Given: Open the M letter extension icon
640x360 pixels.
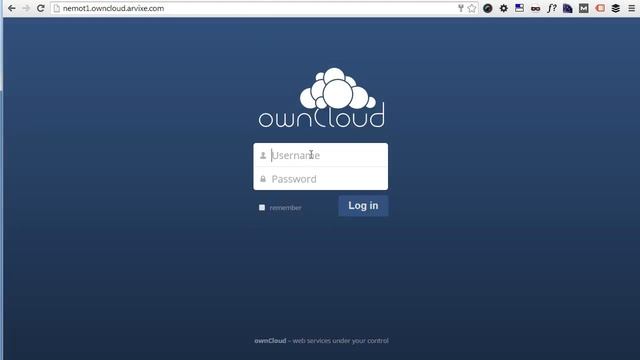Looking at the screenshot, I should coord(584,8).
